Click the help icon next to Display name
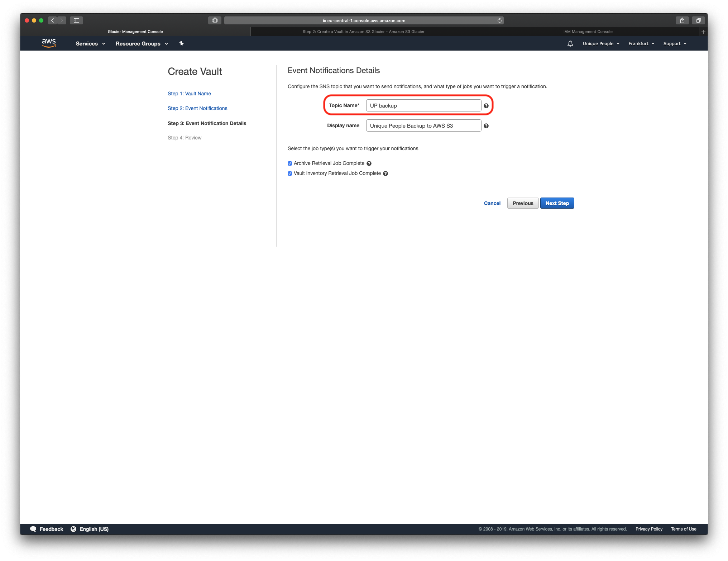 pos(486,126)
